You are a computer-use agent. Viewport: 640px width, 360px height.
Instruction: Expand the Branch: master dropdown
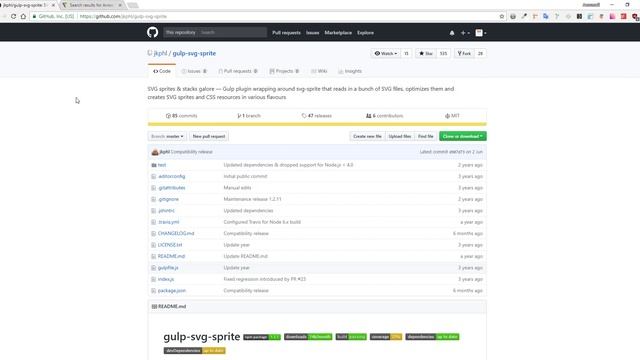pos(167,136)
